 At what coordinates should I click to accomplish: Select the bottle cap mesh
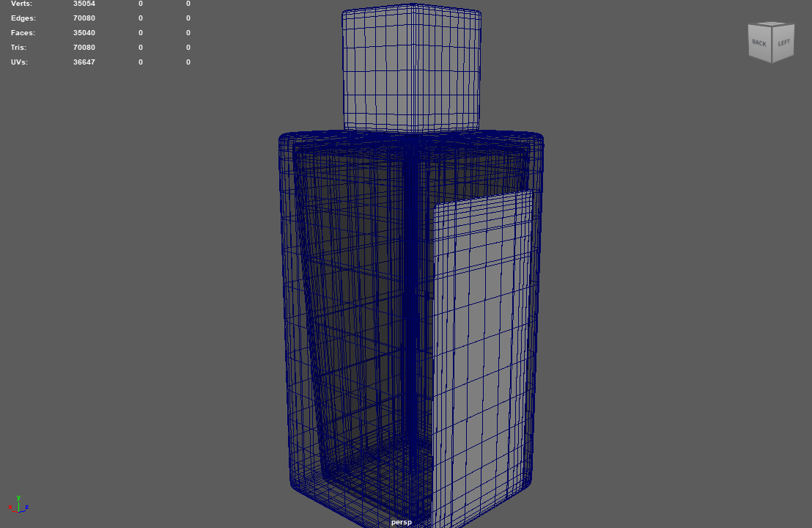tap(411, 67)
